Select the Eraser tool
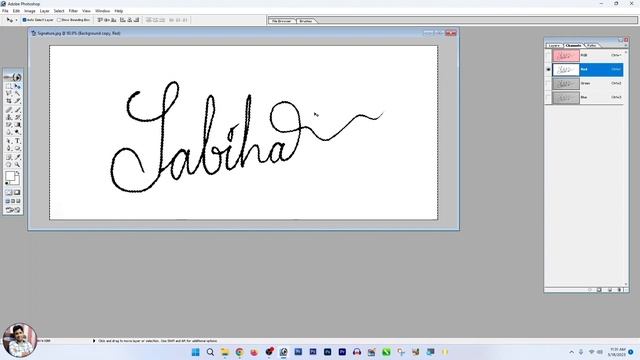Image resolution: width=640 pixels, height=360 pixels. pos(9,124)
